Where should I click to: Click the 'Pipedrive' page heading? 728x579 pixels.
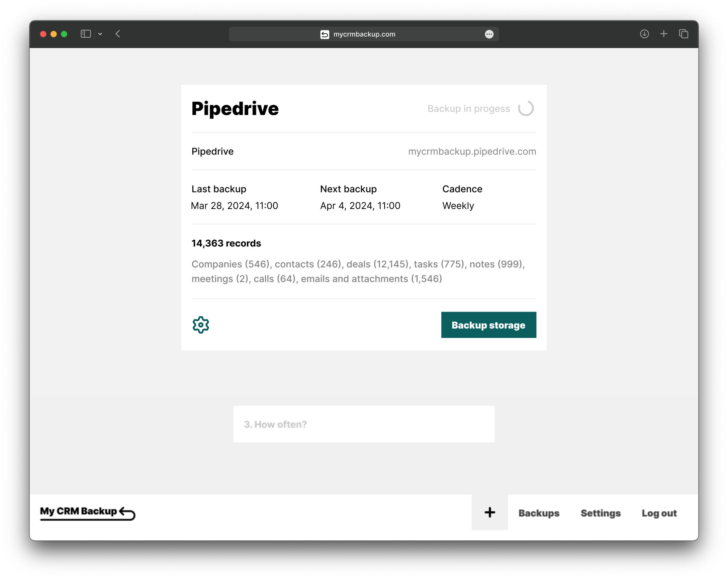[x=235, y=109]
